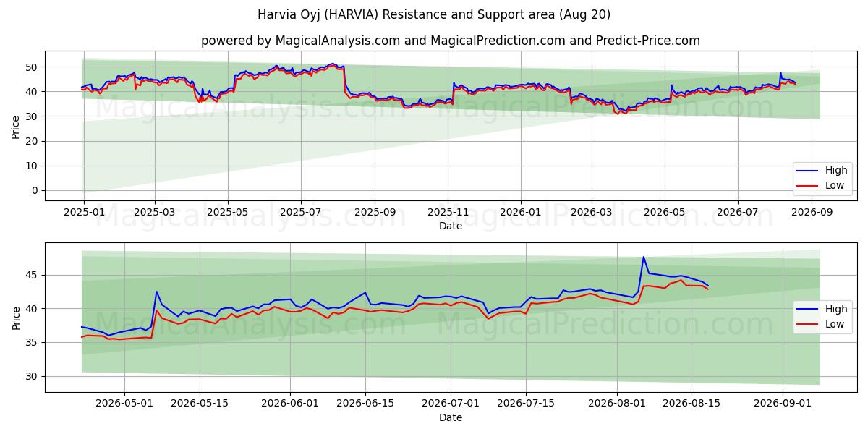Click the '2026-01' date tick on upper chart
Image resolution: width=868 pixels, height=434 pixels.
[521, 212]
